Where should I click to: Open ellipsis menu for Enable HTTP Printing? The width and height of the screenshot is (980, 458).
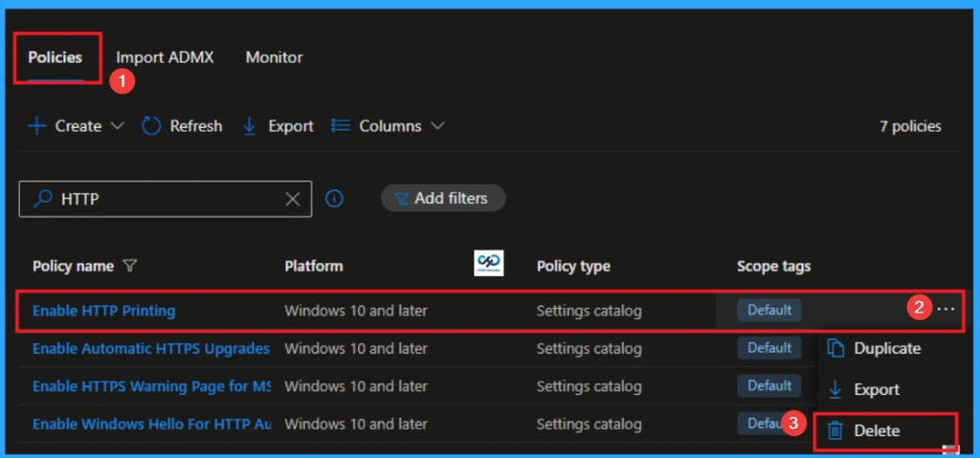(947, 309)
